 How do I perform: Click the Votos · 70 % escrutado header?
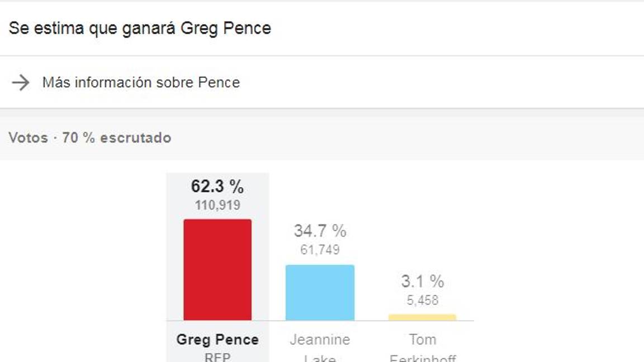89,137
